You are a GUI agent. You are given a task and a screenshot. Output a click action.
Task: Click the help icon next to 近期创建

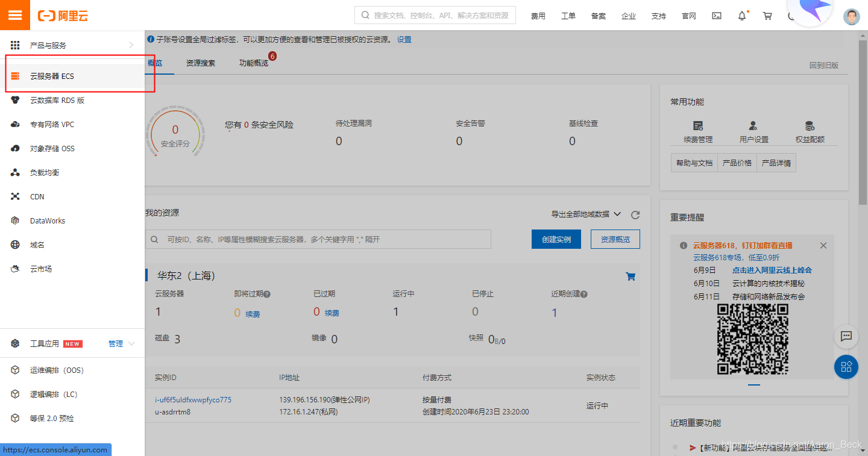584,295
